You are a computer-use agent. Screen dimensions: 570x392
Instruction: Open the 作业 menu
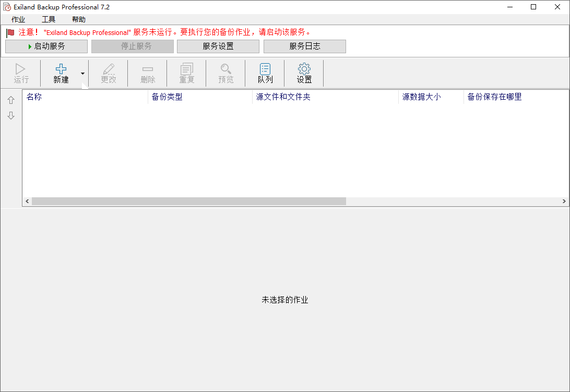click(x=18, y=19)
